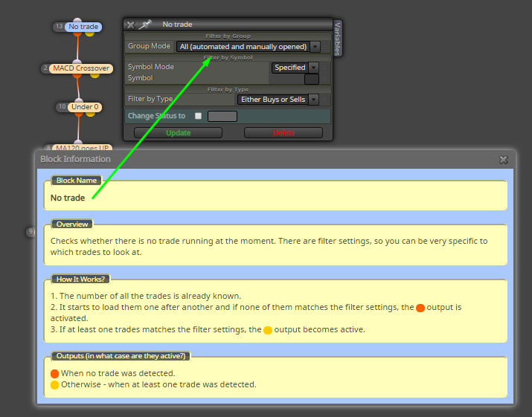Click the yellow output of MACD Crossover node

pyautogui.click(x=94, y=75)
